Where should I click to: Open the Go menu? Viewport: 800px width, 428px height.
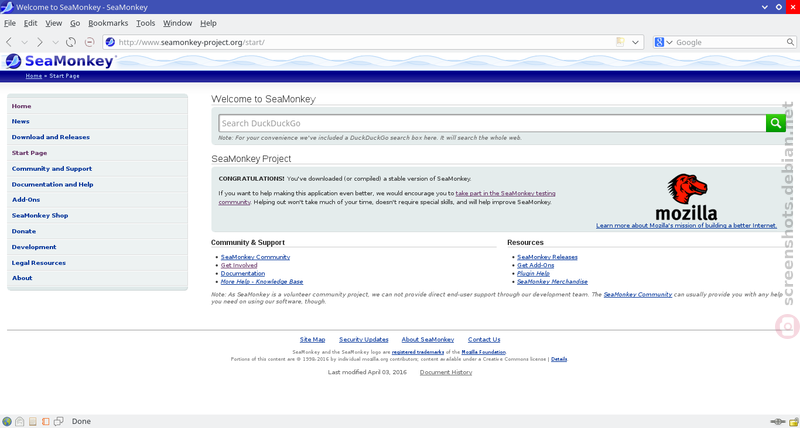tap(76, 23)
